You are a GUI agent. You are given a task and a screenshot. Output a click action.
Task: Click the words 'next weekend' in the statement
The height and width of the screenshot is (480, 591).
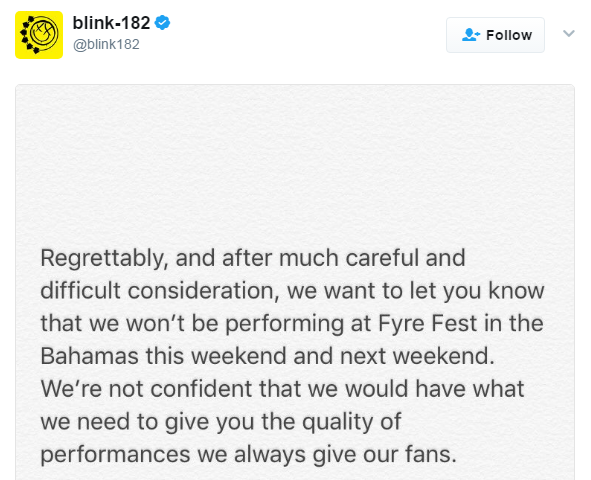[x=417, y=357]
